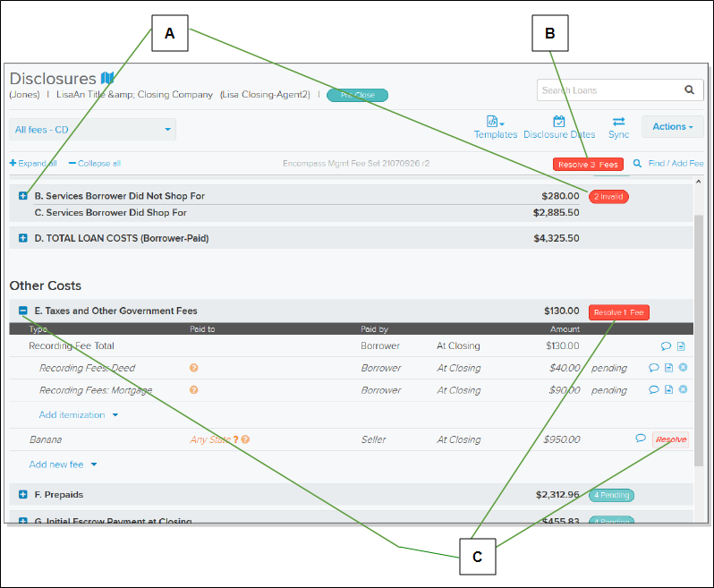Remove the Recording Fees: Mortgage row
The height and width of the screenshot is (588, 714).
(683, 389)
